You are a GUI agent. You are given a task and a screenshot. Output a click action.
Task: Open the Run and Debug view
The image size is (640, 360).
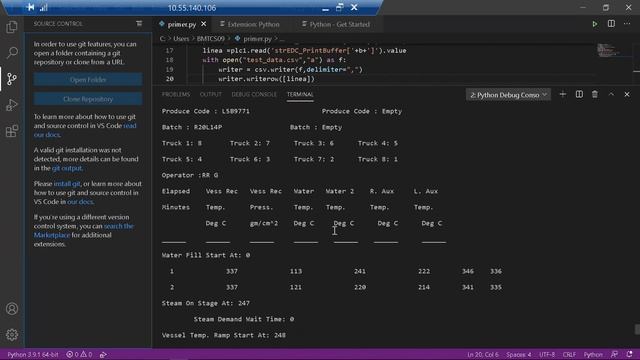(x=12, y=105)
